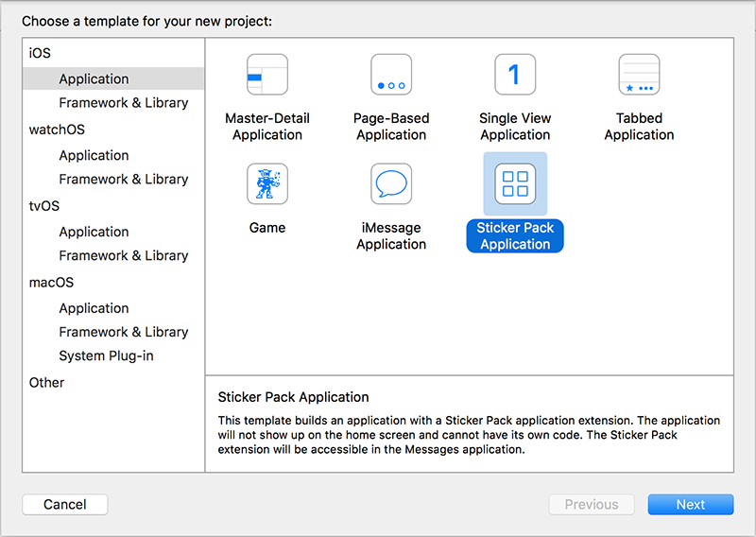Pick the Single View Application template icon
The image size is (756, 537).
point(515,75)
